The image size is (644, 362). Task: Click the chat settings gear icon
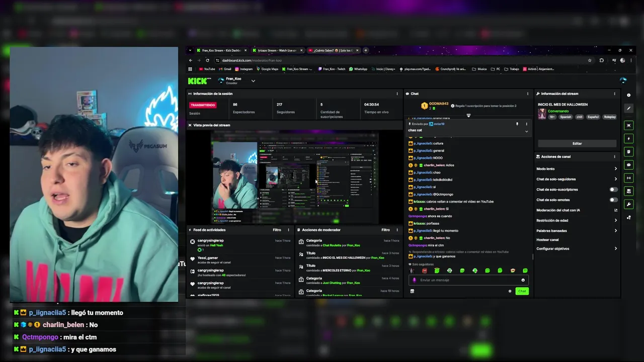[510, 291]
